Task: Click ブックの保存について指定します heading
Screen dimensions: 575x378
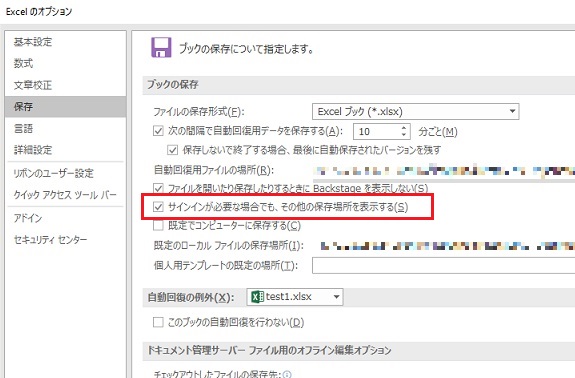Action: [x=246, y=49]
